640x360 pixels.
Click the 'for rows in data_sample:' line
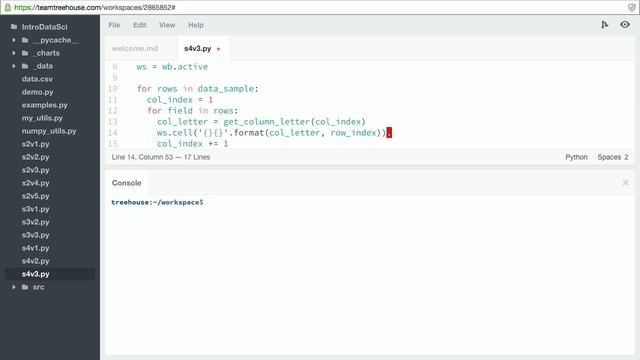tap(198, 89)
